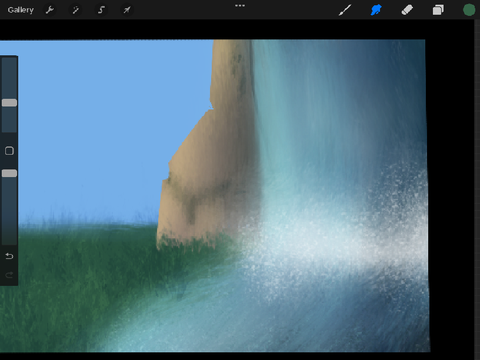Open the Gallery
Viewport: 480px width, 360px height.
(x=21, y=10)
